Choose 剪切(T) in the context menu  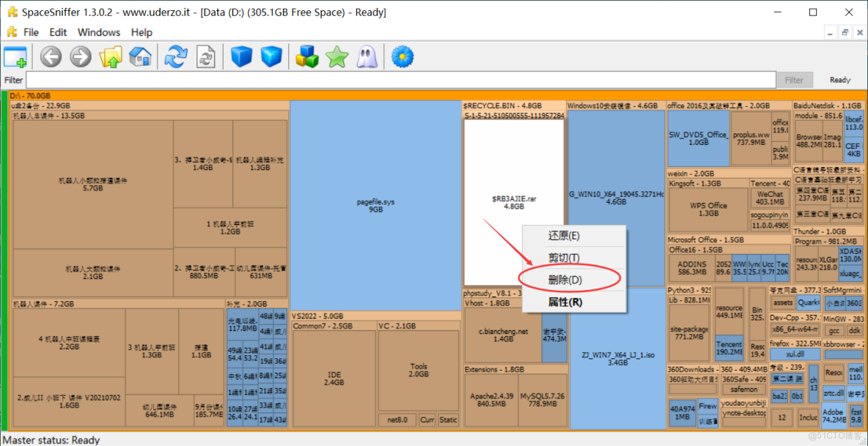tap(575, 258)
